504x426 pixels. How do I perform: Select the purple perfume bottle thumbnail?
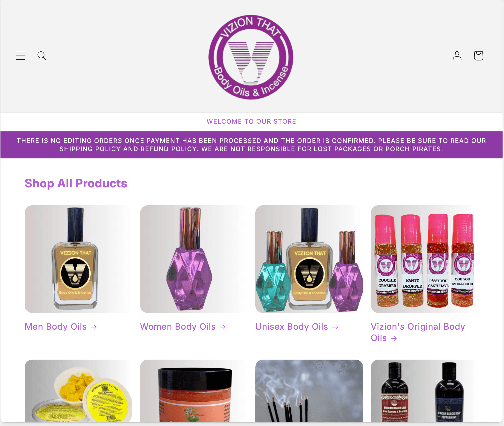(194, 259)
